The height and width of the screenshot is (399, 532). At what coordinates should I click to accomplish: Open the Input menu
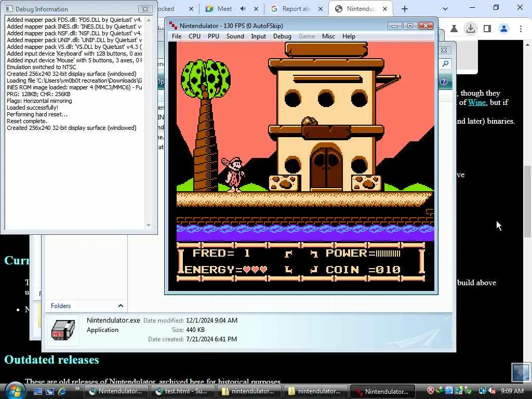pos(258,36)
